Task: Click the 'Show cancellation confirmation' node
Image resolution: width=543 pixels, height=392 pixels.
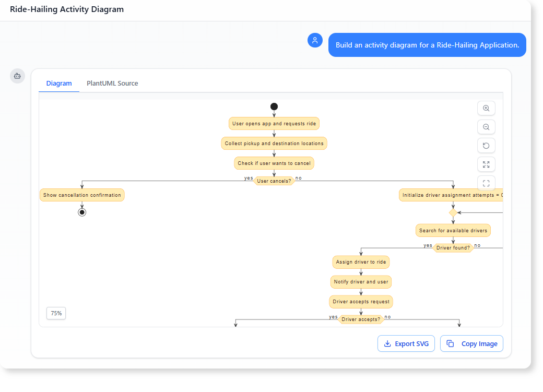Action: tap(82, 195)
